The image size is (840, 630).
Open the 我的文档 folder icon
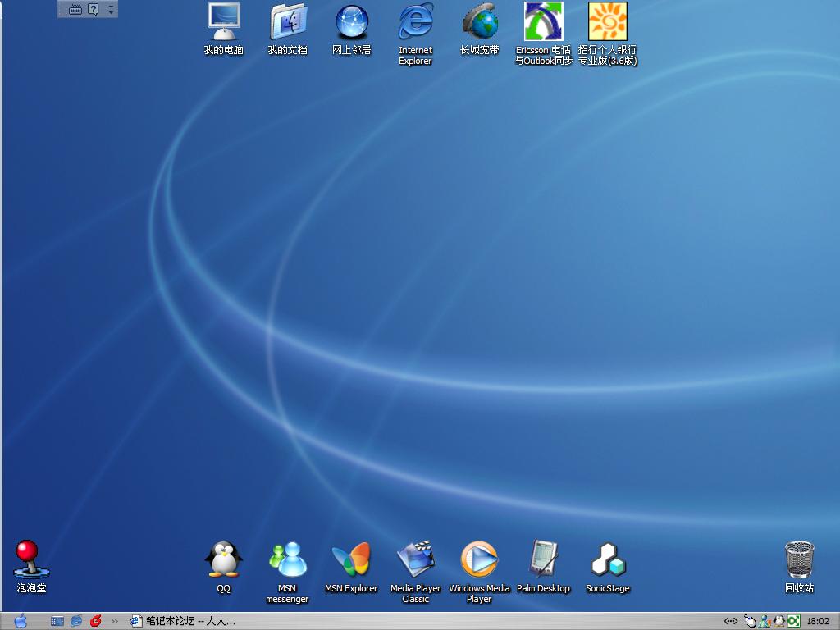click(x=288, y=29)
